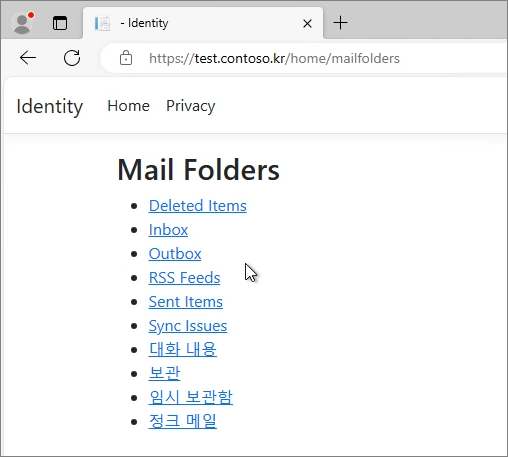Open the 대화 내용 folder link
Viewport: 508px width, 457px height.
coord(183,349)
